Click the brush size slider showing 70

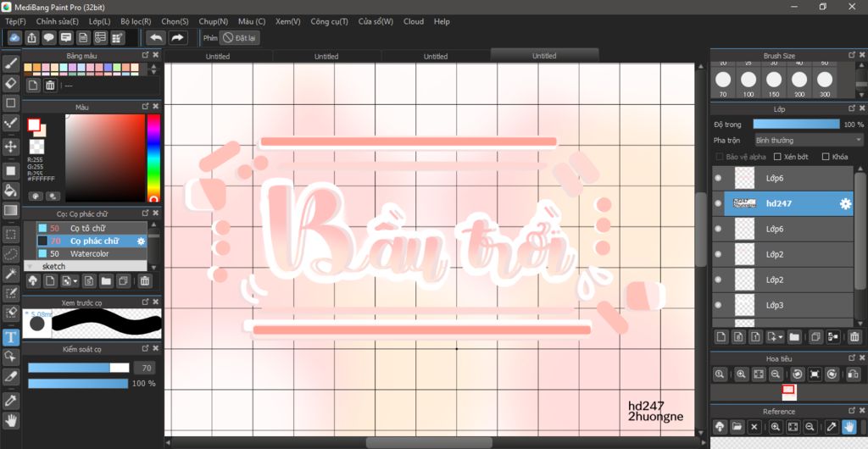[x=79, y=368]
